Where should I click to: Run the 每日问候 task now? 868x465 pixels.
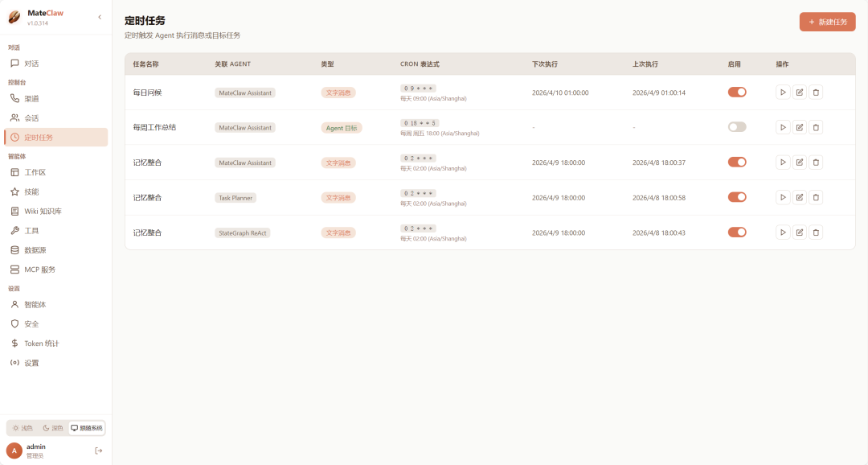click(x=783, y=93)
